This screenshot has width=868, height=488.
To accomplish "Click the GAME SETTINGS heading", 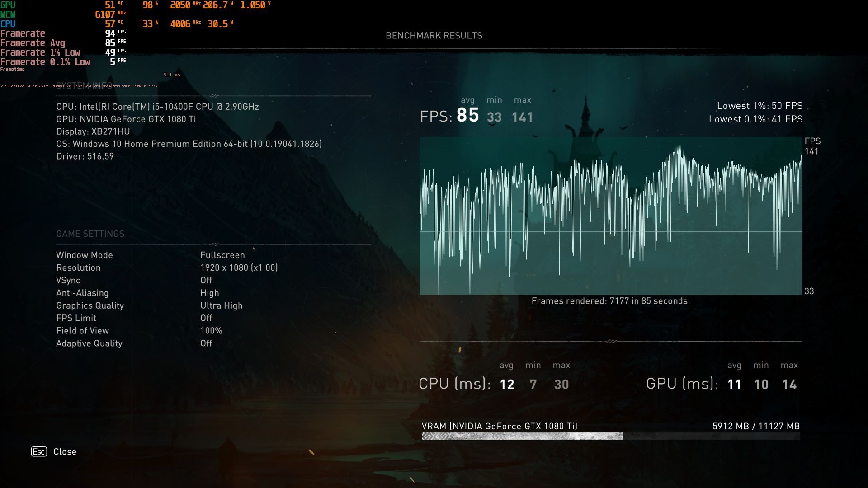I will [x=90, y=234].
